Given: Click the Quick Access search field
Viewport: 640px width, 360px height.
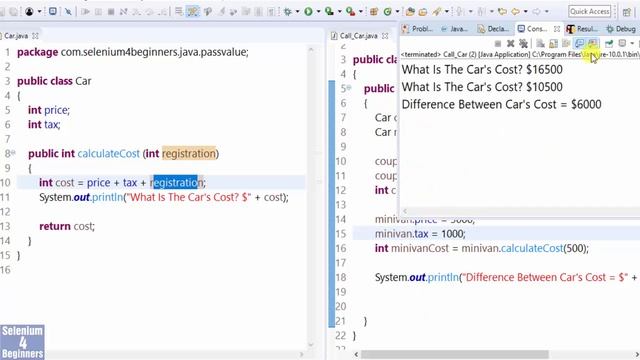Looking at the screenshot, I should point(590,11).
